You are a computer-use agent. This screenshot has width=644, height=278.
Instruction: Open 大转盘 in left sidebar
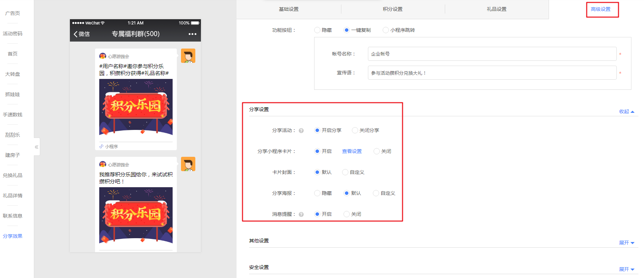(13, 74)
